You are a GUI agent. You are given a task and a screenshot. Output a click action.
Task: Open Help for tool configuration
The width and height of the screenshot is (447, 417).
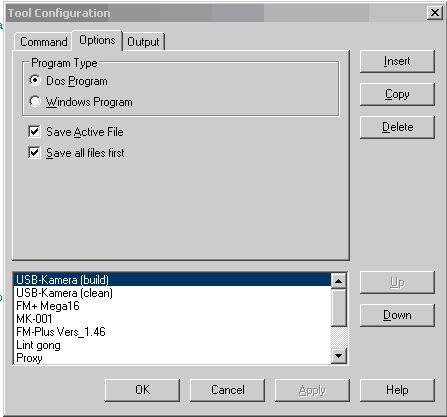pyautogui.click(x=397, y=390)
